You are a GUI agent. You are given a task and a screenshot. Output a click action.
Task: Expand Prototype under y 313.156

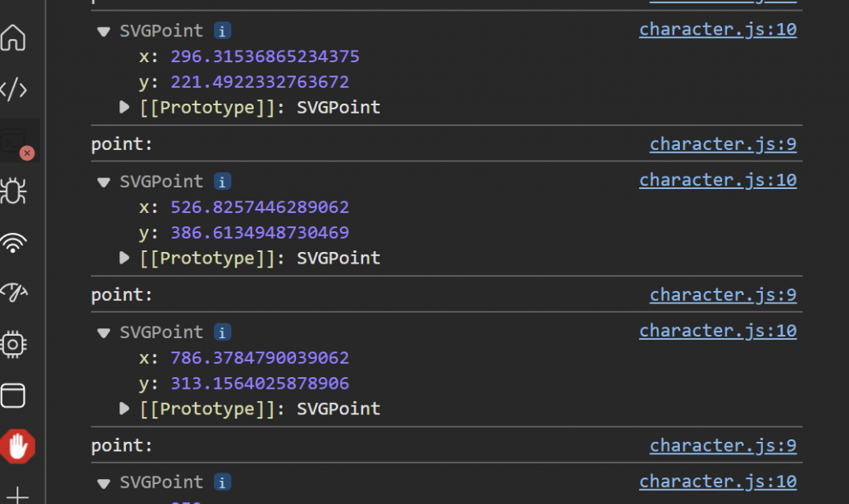pyautogui.click(x=124, y=408)
